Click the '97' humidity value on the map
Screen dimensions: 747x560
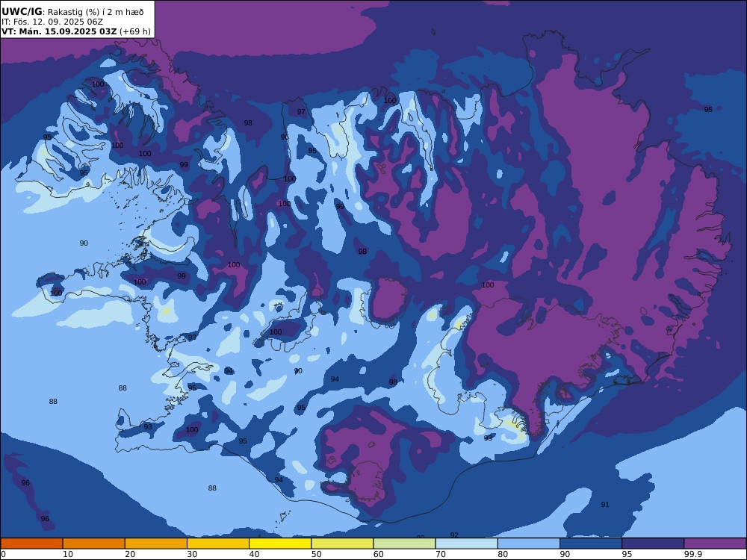(x=301, y=112)
